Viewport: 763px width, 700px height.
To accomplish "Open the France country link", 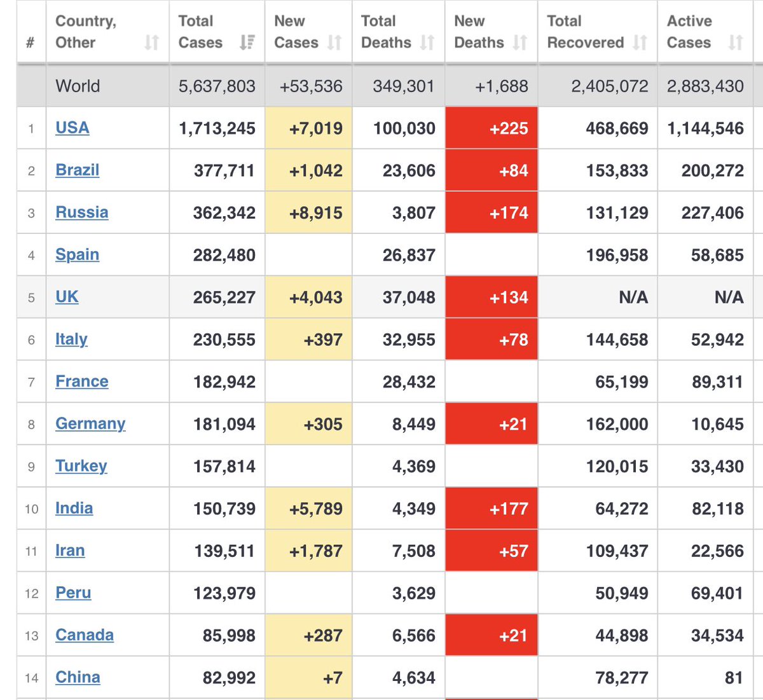I will click(x=82, y=381).
